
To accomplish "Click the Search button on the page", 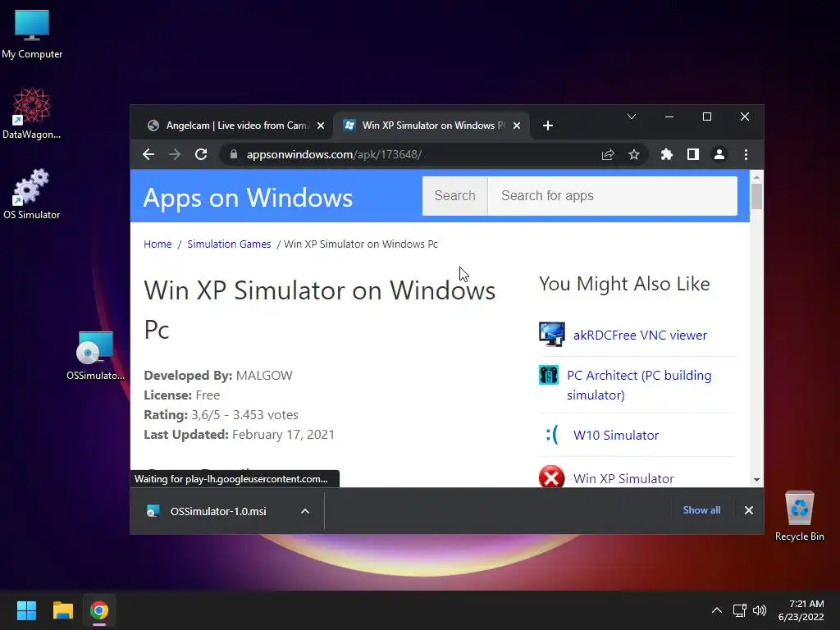I will [454, 195].
